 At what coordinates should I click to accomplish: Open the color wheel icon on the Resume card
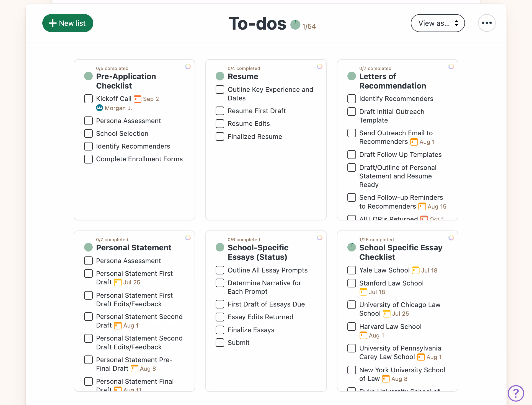click(320, 66)
